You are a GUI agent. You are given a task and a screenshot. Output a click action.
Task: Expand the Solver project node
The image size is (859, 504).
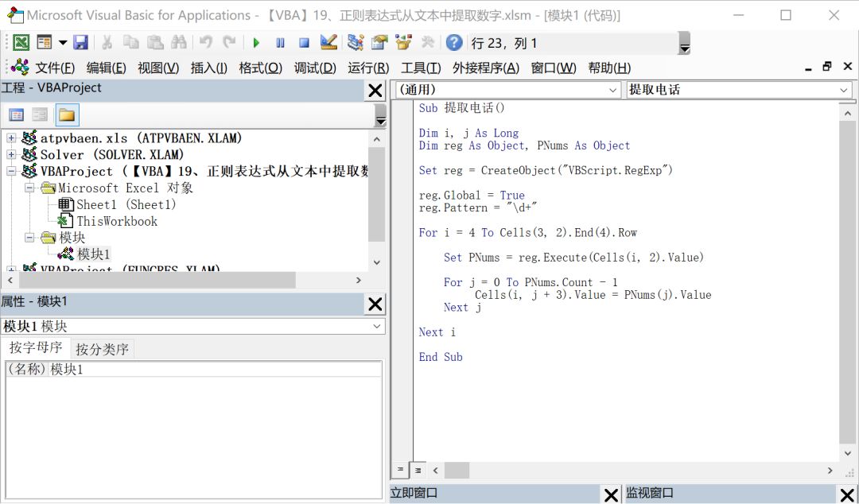coord(11,154)
